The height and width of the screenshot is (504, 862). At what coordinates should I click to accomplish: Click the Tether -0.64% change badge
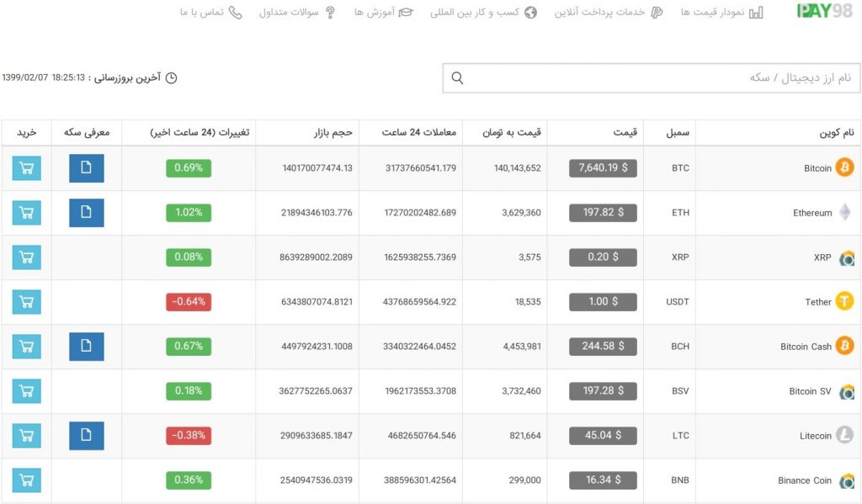[189, 302]
